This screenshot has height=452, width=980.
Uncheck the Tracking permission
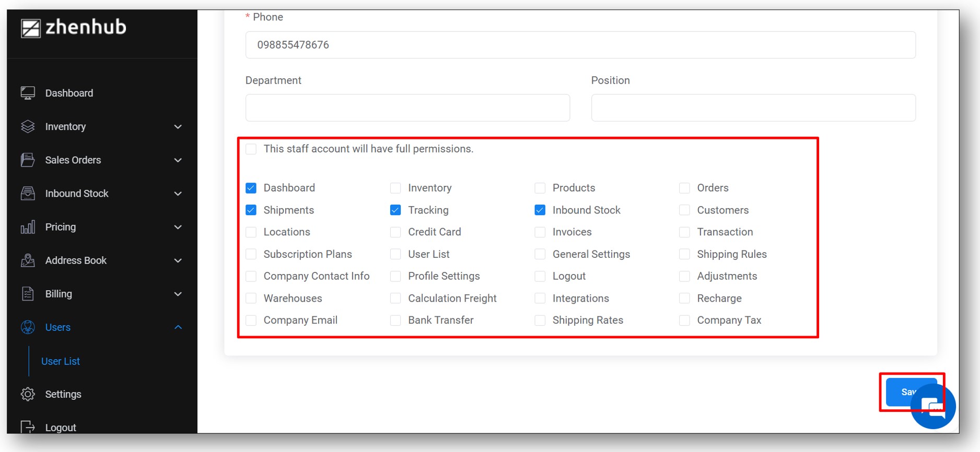coord(395,210)
